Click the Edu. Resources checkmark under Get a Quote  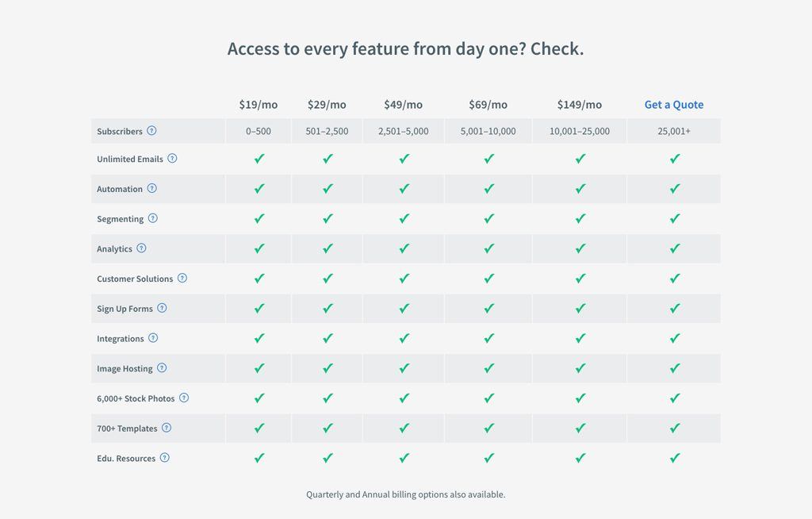click(674, 458)
